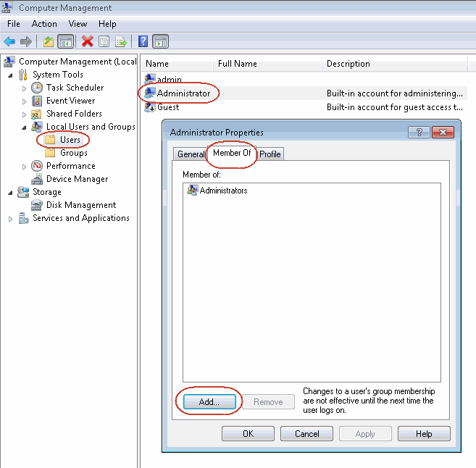
Task: Click the Export List toolbar icon
Action: click(121, 42)
